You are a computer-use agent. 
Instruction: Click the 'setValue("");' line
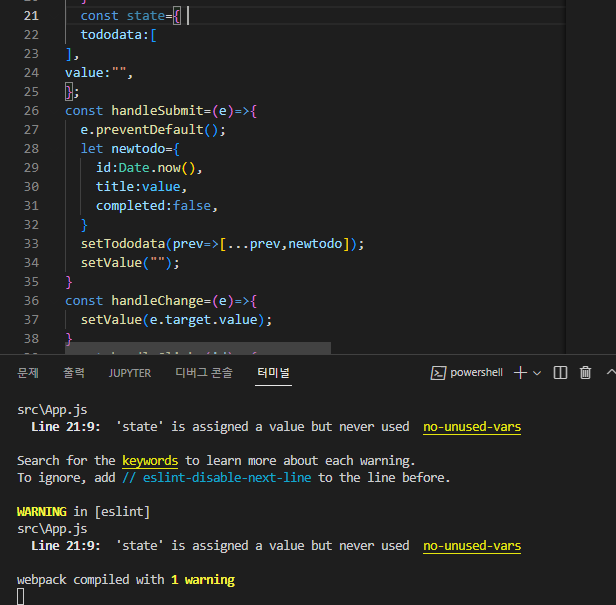(x=130, y=263)
